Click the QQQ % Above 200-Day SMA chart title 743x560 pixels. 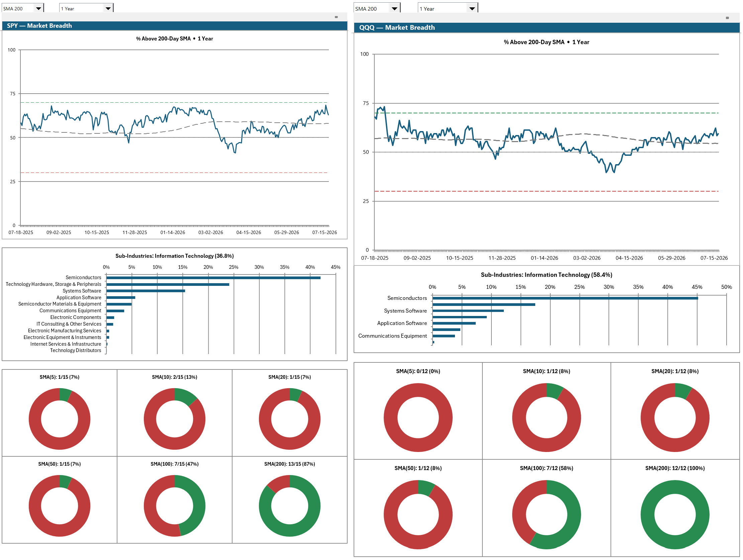point(547,42)
